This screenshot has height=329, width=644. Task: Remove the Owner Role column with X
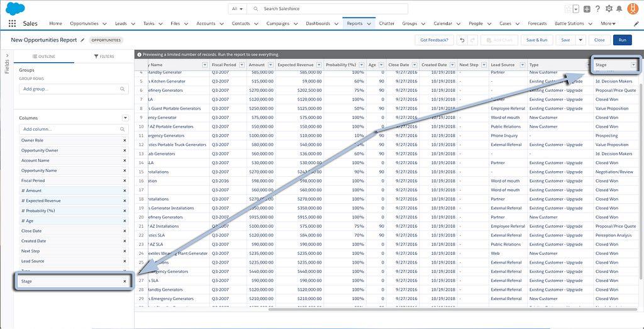pyautogui.click(x=125, y=140)
